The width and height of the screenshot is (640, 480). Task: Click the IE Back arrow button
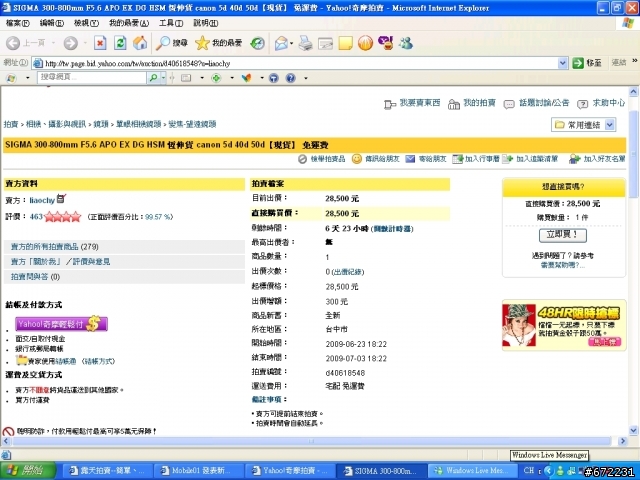[13, 43]
